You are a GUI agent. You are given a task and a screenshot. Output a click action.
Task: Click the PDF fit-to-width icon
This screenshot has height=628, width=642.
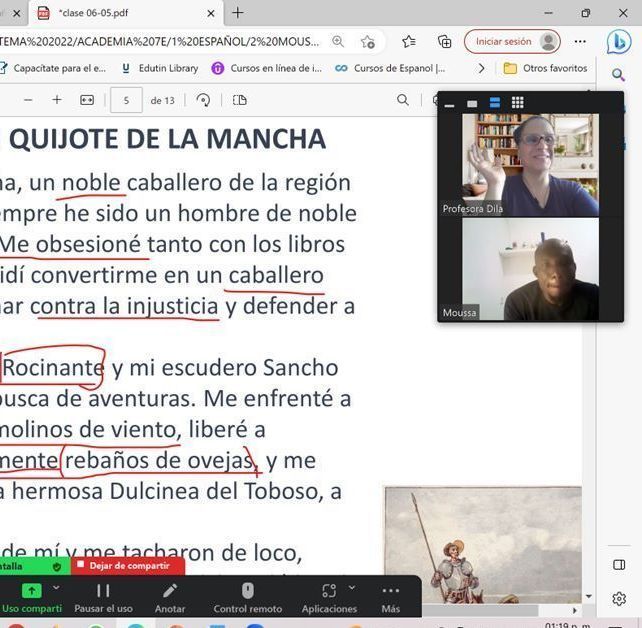pos(87,100)
